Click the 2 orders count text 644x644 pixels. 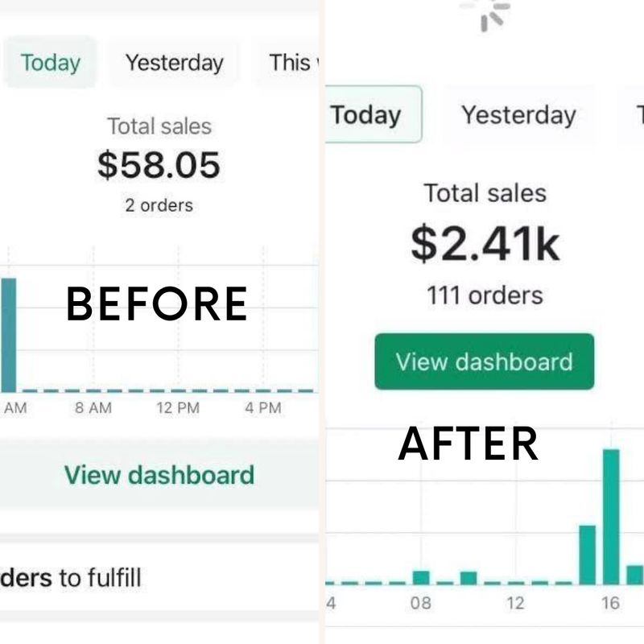159,205
